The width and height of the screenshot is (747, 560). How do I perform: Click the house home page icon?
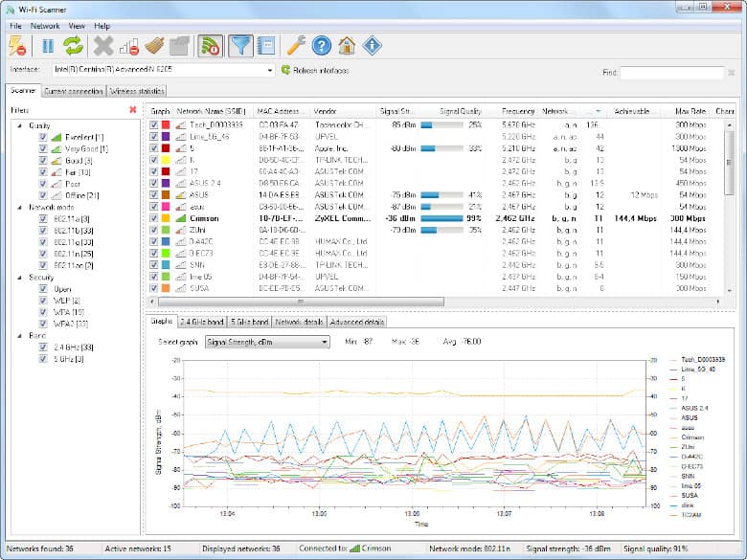point(347,45)
